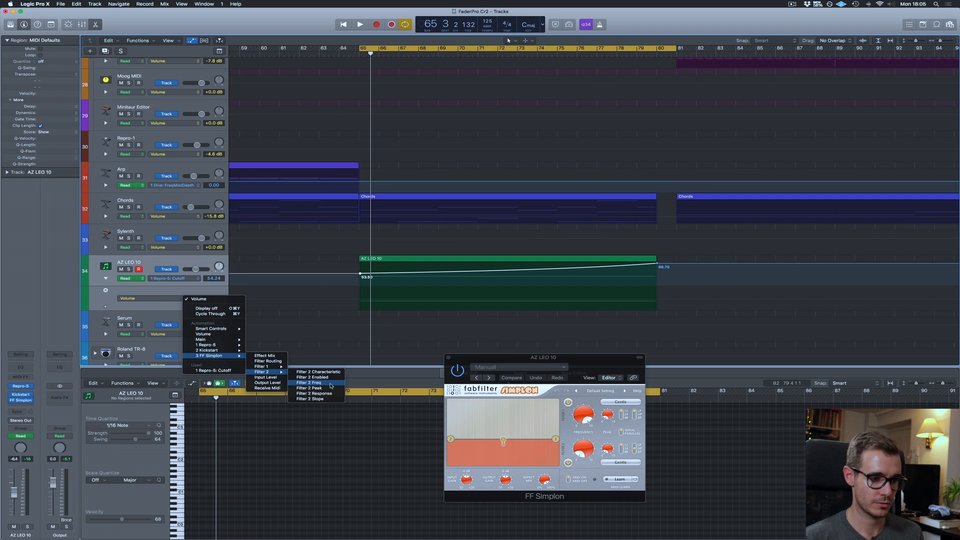The width and height of the screenshot is (960, 540).
Task: Toggle Show Automation button in Tracks toolbar
Action: 192,40
